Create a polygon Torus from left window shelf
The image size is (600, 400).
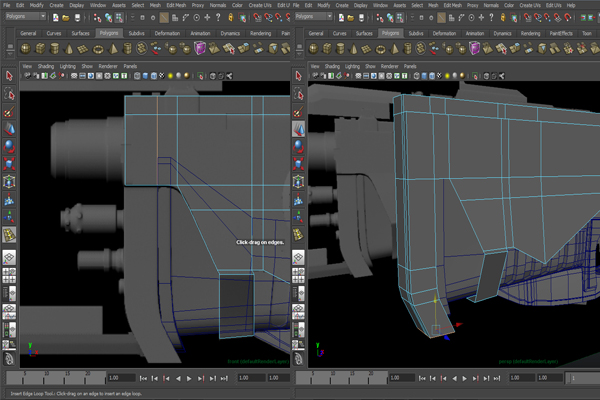98,49
